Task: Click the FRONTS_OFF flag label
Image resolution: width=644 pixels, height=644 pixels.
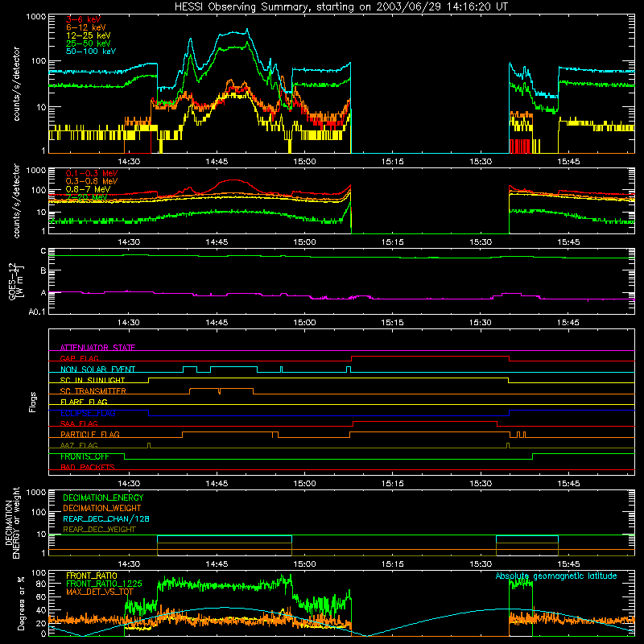Action: 85,456
